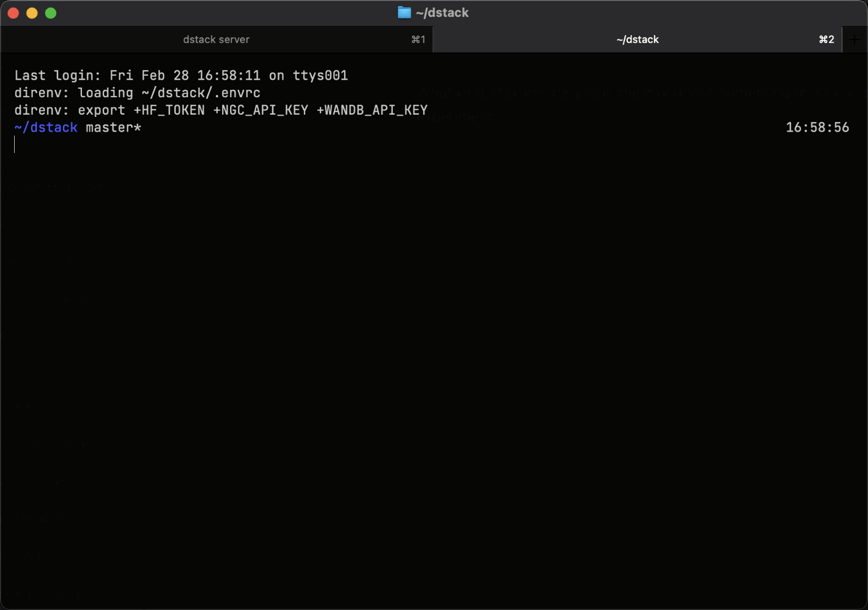Click the ⌘1 shortcut label

(418, 40)
